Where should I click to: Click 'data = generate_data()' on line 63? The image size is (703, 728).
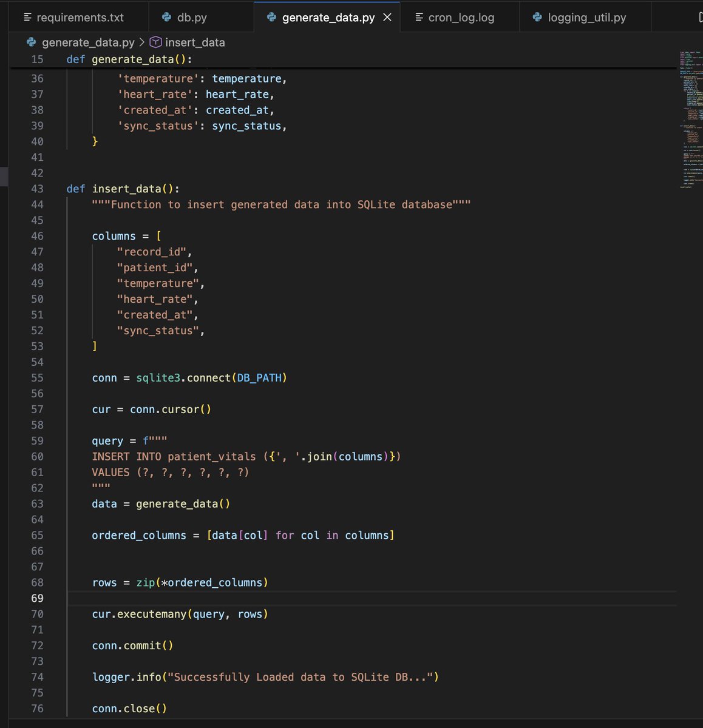click(161, 504)
